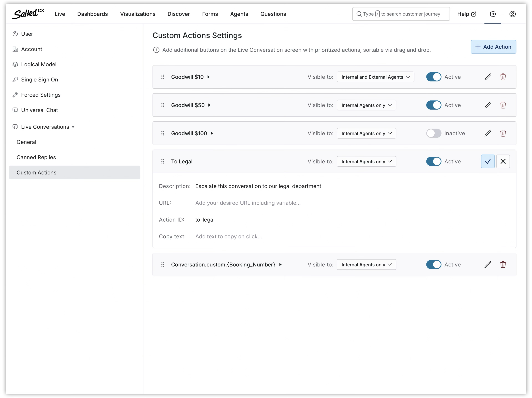Image resolution: width=532 pixels, height=398 pixels.
Task: Go to Canned Replies settings
Action: point(36,157)
